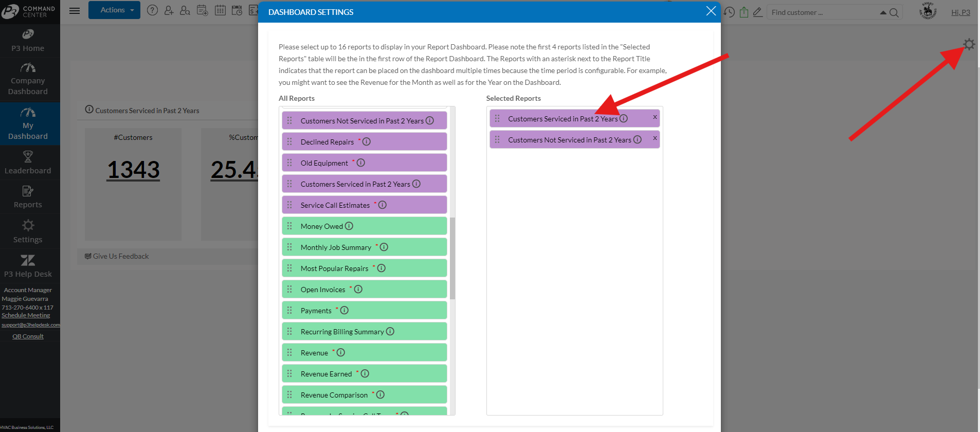Click the add customer icon in toolbar
The image size is (980, 432).
pos(169,10)
